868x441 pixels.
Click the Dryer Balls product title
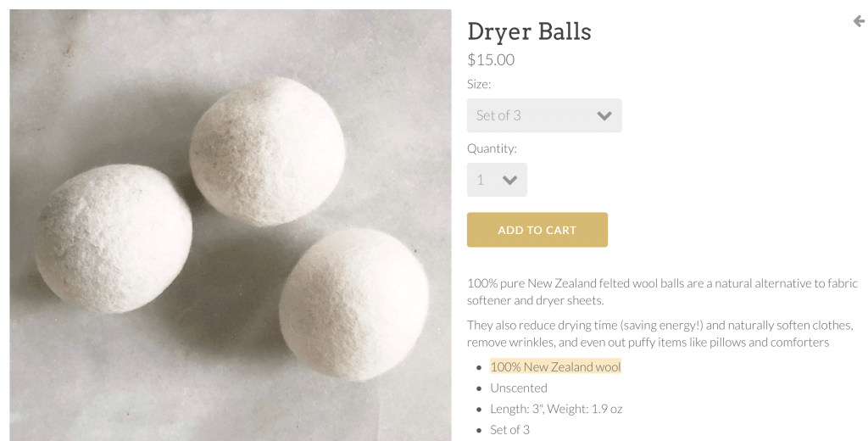[x=529, y=31]
